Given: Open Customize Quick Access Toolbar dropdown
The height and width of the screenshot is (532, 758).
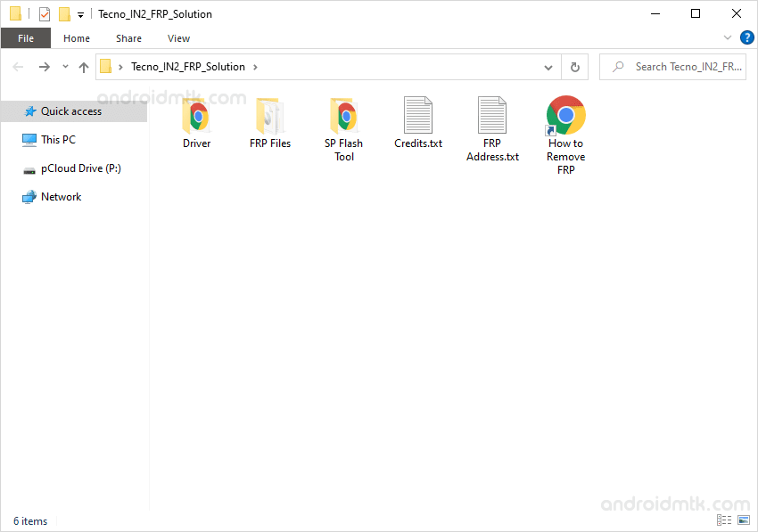Looking at the screenshot, I should [80, 14].
